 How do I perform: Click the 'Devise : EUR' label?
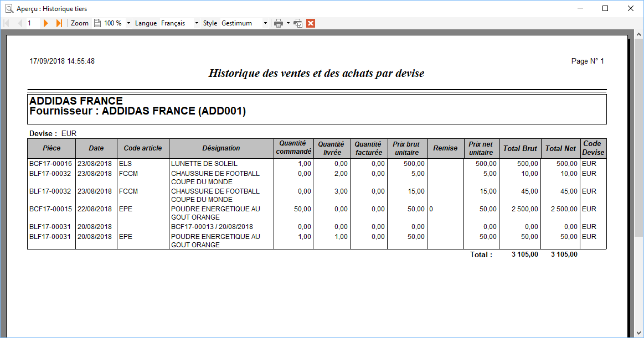pyautogui.click(x=53, y=134)
